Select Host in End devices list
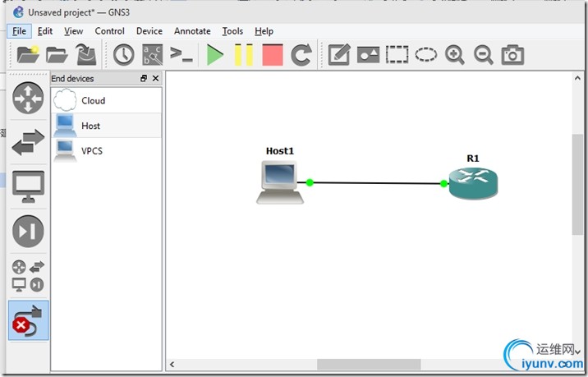The image size is (588, 377). (x=107, y=126)
